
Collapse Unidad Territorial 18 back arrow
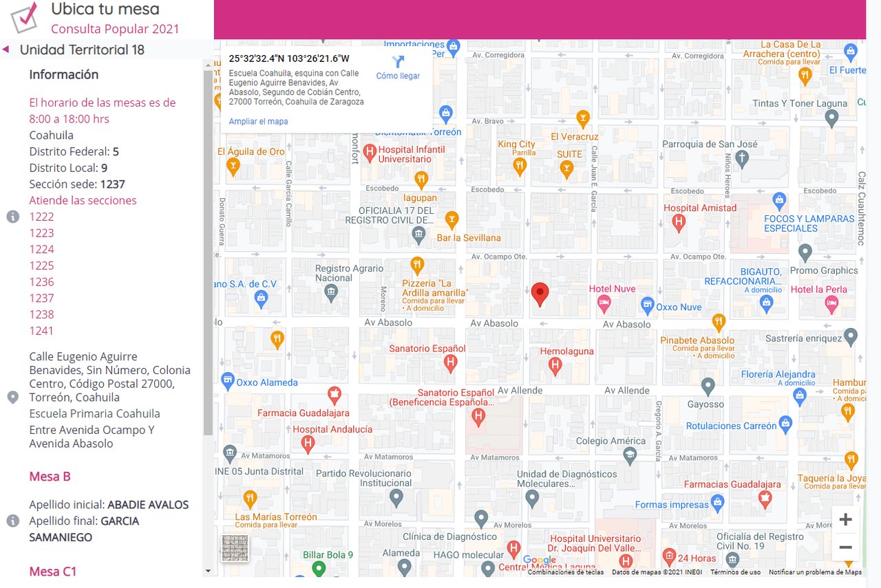click(x=6, y=50)
